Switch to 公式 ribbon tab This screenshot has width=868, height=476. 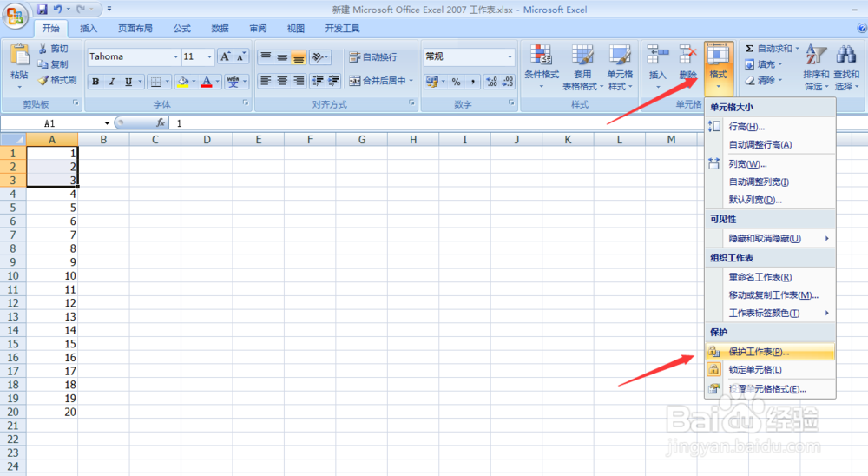(181, 29)
